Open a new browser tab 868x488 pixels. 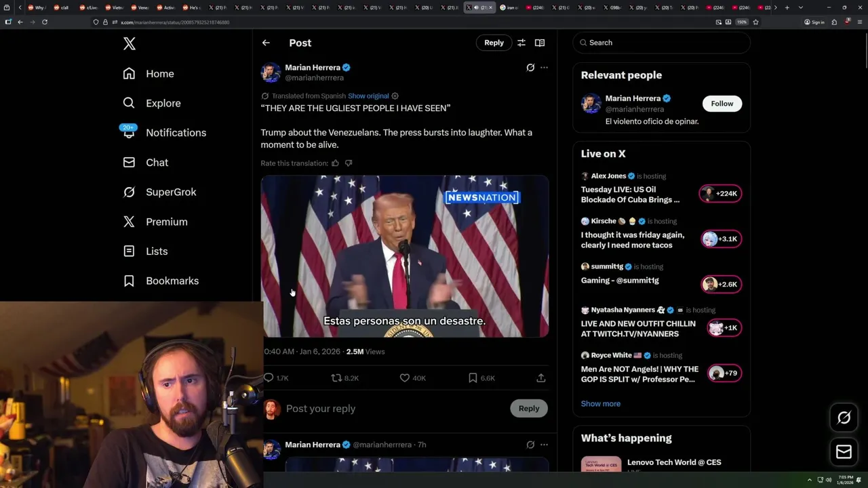[787, 7]
